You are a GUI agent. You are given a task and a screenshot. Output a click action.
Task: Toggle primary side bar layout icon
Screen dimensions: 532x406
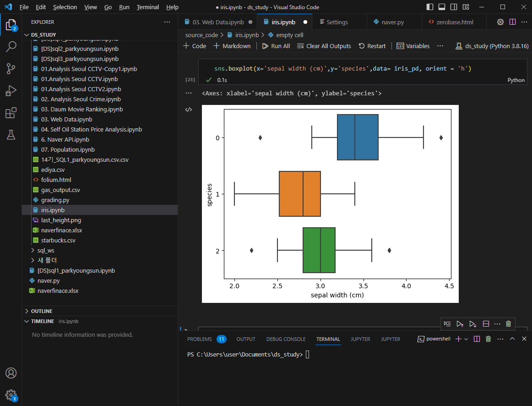[429, 7]
